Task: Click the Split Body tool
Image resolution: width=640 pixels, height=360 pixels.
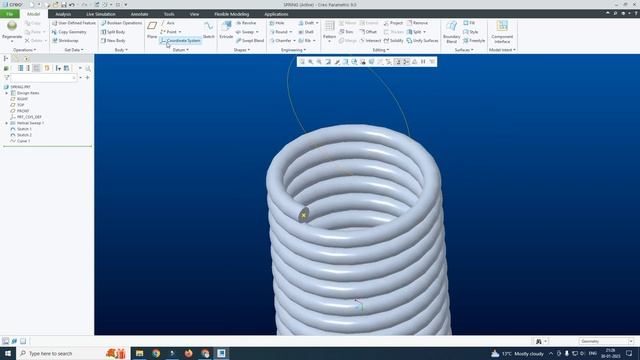Action: tap(113, 32)
